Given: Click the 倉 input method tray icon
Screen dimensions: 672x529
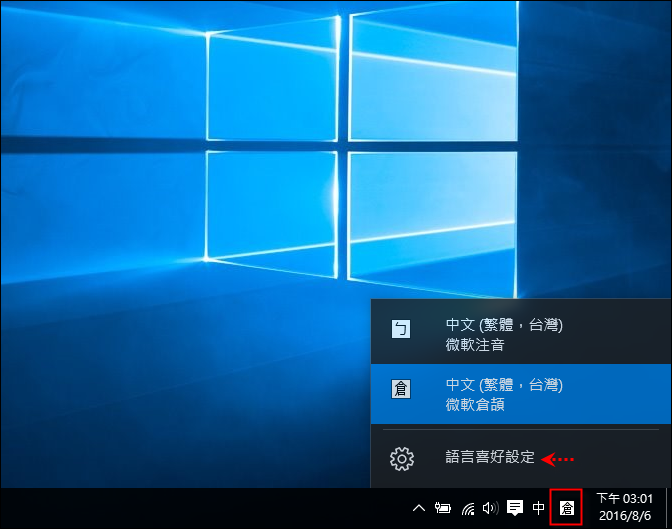Looking at the screenshot, I should (567, 508).
